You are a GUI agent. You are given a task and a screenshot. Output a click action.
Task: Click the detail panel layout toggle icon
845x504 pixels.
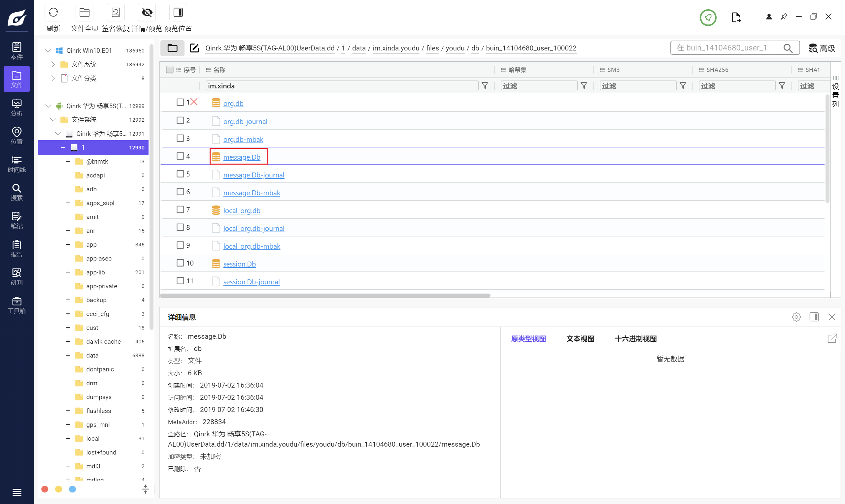point(814,317)
